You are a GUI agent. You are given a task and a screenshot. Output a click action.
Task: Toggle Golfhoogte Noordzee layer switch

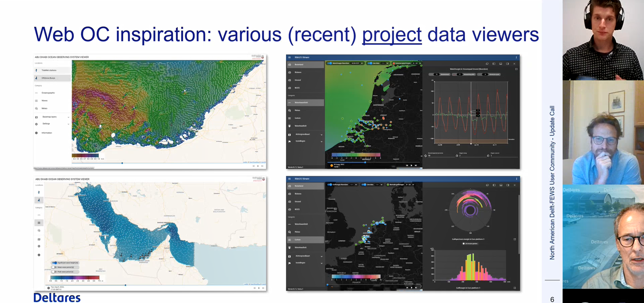330,184
